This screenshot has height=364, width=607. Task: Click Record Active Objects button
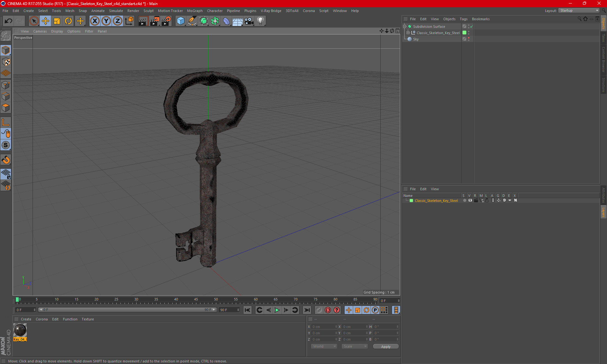[x=319, y=310]
